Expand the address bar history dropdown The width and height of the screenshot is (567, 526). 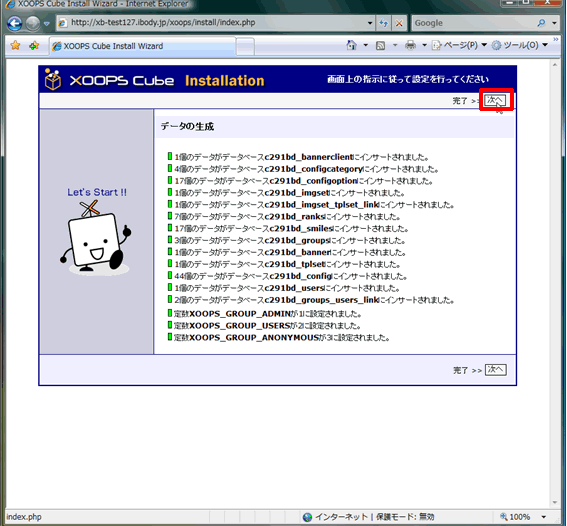(370, 23)
